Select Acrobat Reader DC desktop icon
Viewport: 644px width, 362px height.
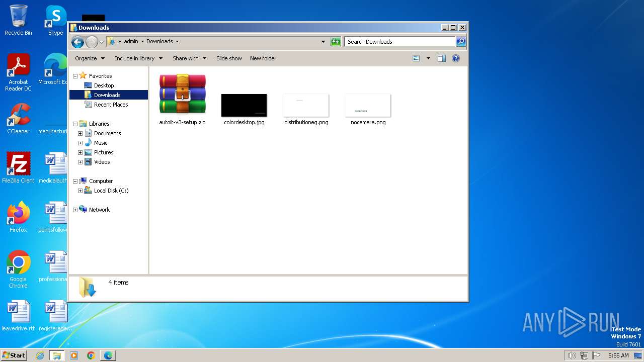click(x=18, y=73)
